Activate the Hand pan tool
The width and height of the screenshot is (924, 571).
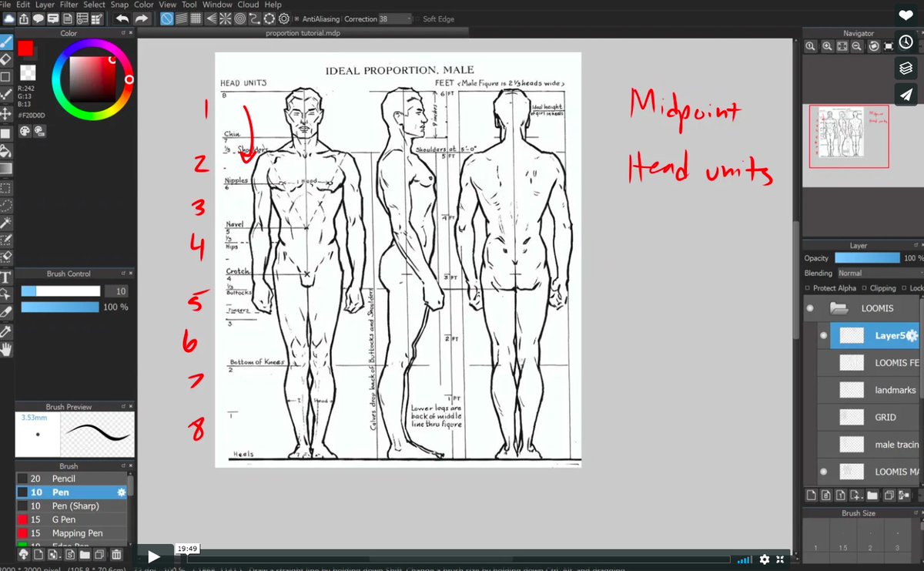click(5, 350)
